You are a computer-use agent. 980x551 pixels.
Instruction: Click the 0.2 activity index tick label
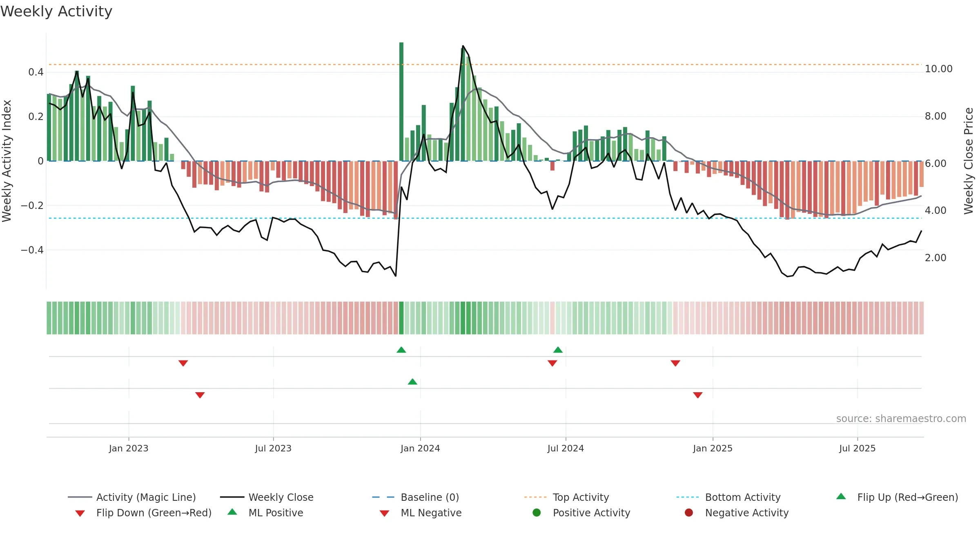pyautogui.click(x=36, y=117)
